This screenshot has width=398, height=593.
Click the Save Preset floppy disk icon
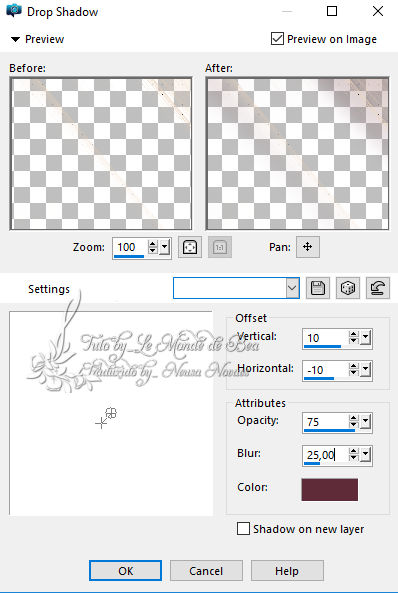click(318, 289)
